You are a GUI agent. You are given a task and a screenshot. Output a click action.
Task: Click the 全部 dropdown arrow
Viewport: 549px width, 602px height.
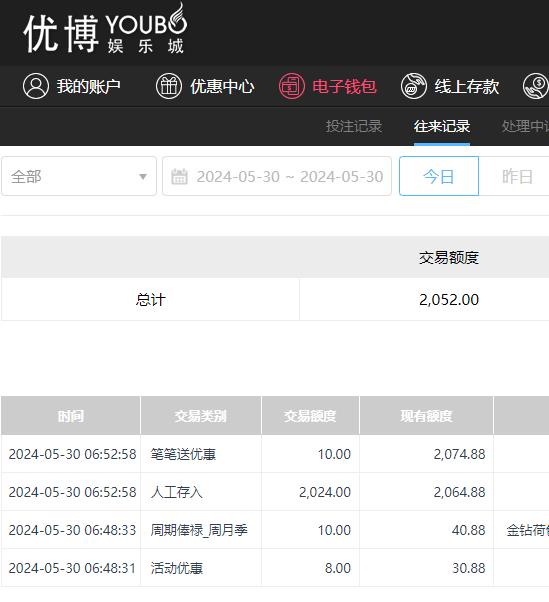pyautogui.click(x=143, y=177)
